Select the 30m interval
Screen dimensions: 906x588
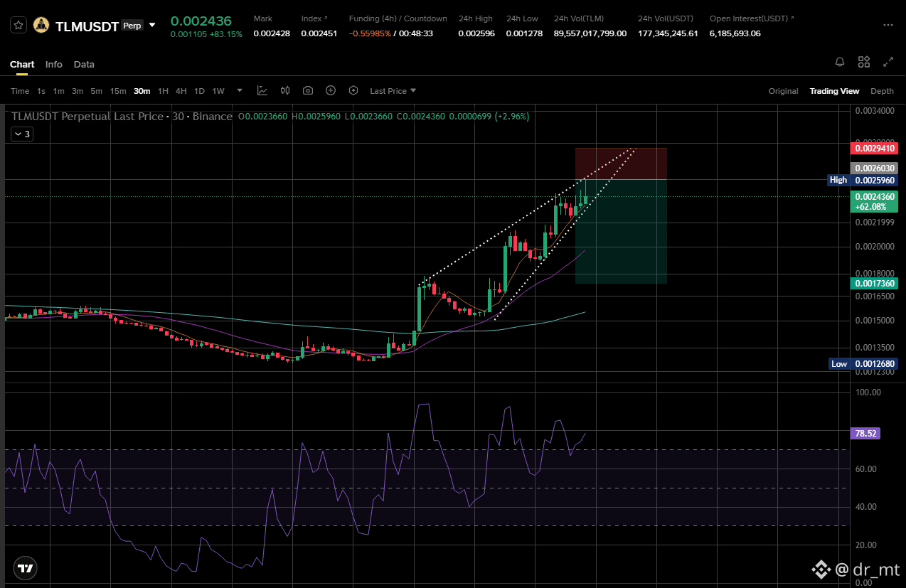coord(142,91)
